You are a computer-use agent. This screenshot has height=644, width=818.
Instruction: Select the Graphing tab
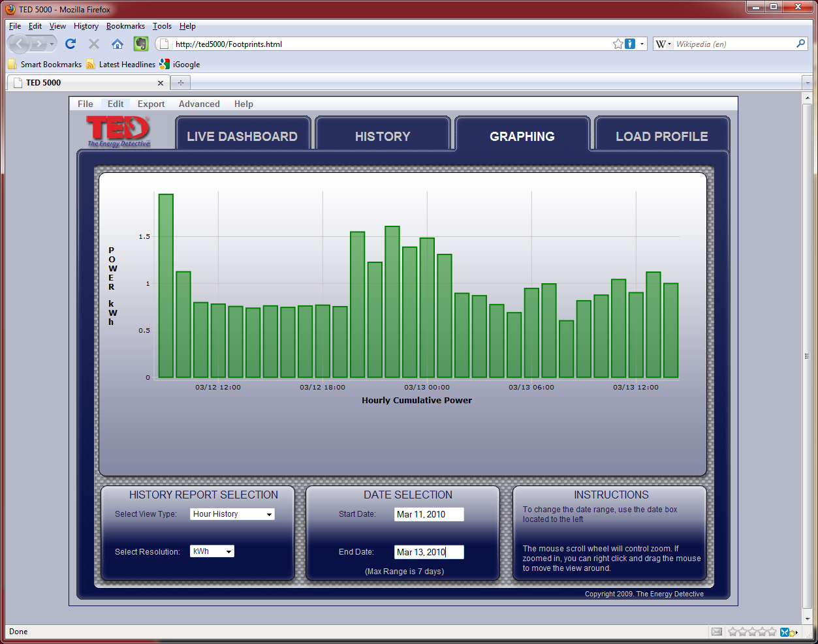522,136
